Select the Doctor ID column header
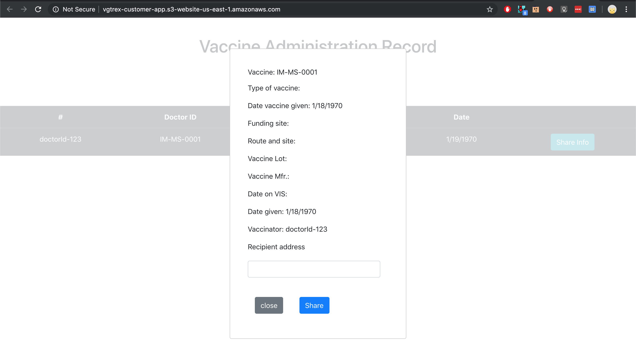The width and height of the screenshot is (636, 364). click(x=180, y=117)
